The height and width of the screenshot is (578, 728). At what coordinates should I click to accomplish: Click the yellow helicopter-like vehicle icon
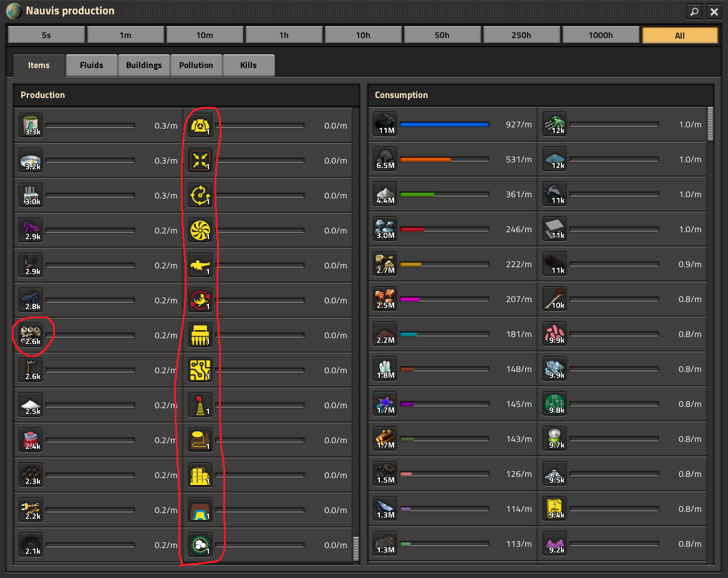click(201, 265)
